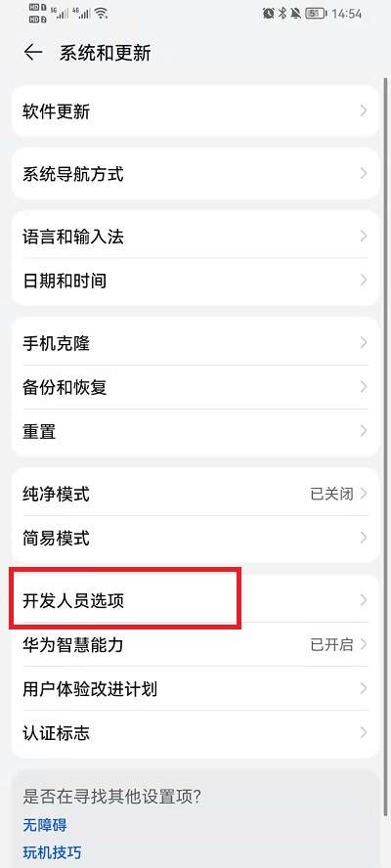Screen dimensions: 391x868
Task: Expand 软件更新 with its chevron
Action: tap(364, 111)
